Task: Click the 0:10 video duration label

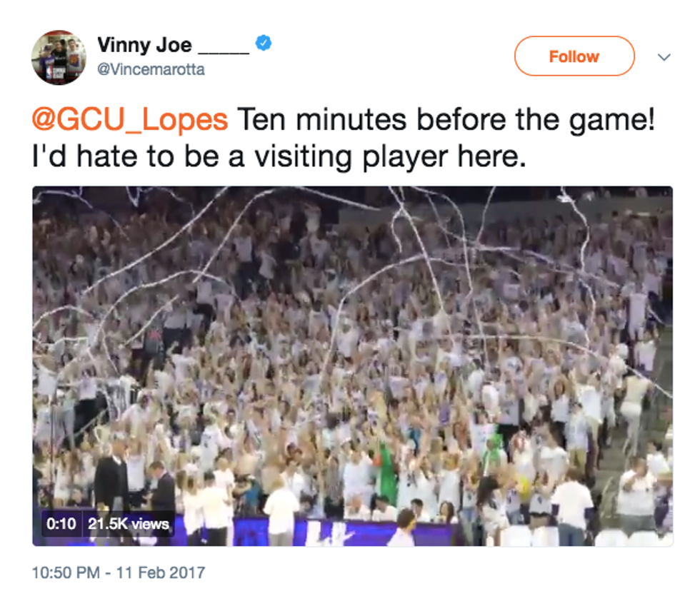Action: click(x=61, y=525)
